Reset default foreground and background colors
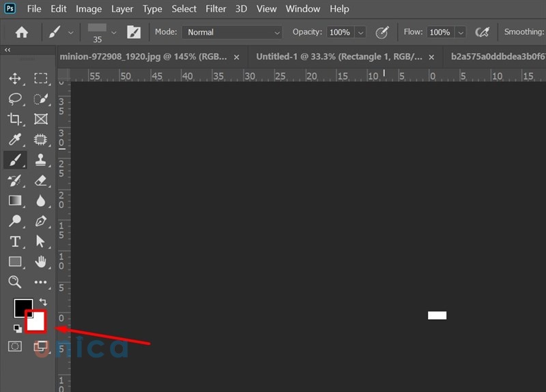The width and height of the screenshot is (546, 392). [18, 328]
